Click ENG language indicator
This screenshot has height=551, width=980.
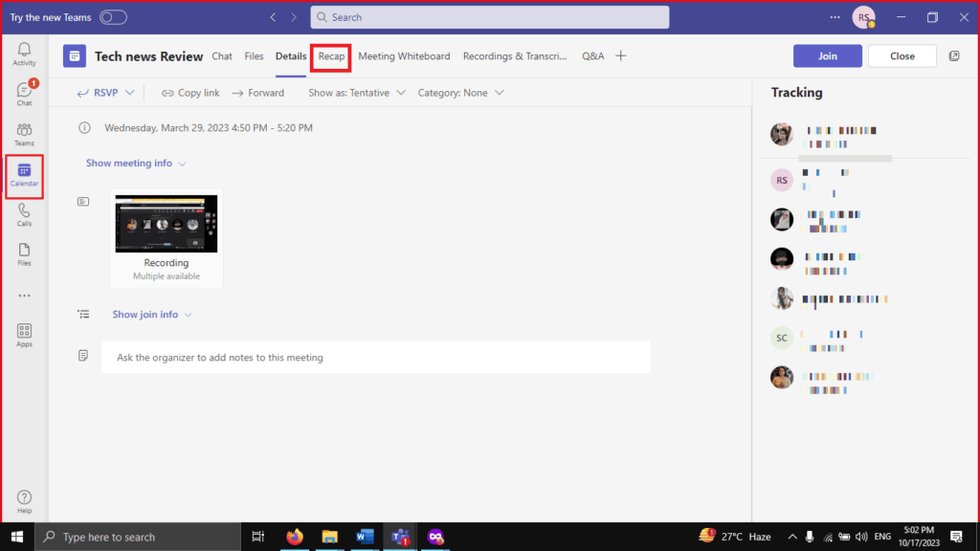click(x=882, y=537)
